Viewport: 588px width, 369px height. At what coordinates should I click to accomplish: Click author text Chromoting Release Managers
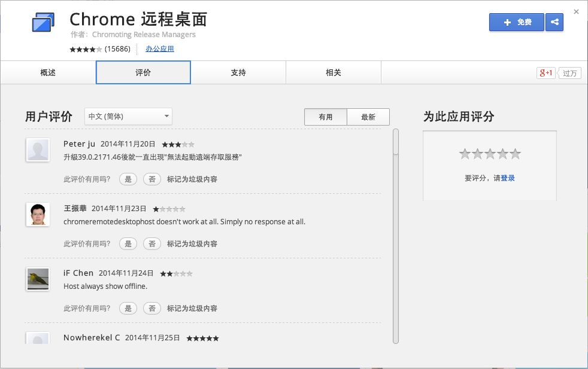144,35
